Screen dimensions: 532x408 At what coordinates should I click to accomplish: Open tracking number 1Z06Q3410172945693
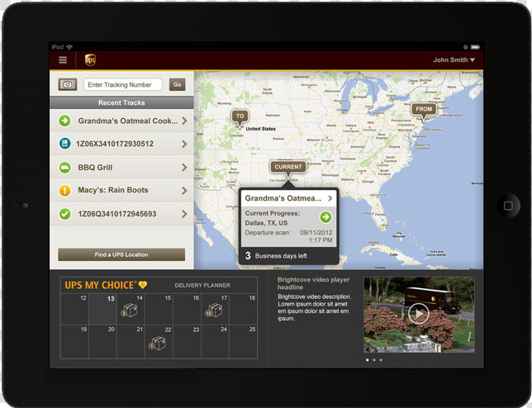tap(121, 214)
